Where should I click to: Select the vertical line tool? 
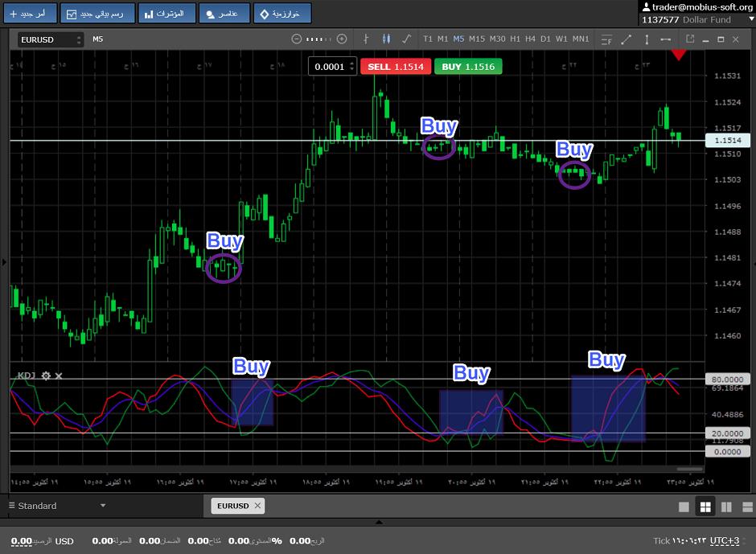[x=647, y=39]
